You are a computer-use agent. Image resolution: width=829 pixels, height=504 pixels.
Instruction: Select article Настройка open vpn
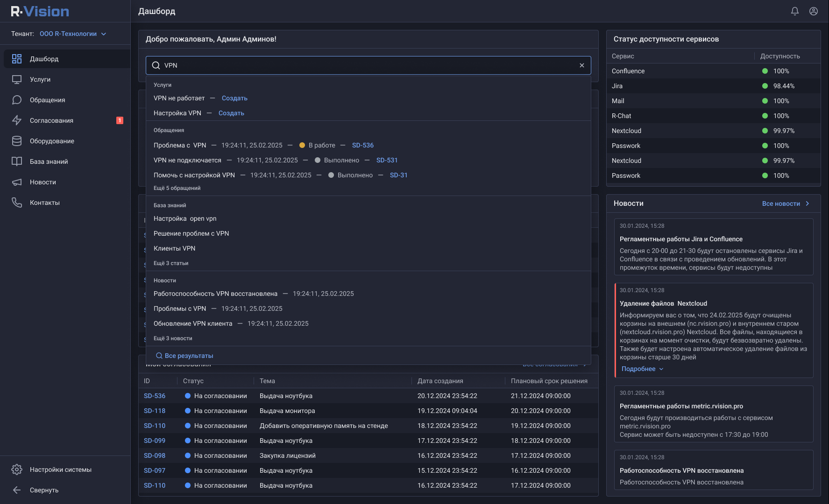tap(185, 218)
